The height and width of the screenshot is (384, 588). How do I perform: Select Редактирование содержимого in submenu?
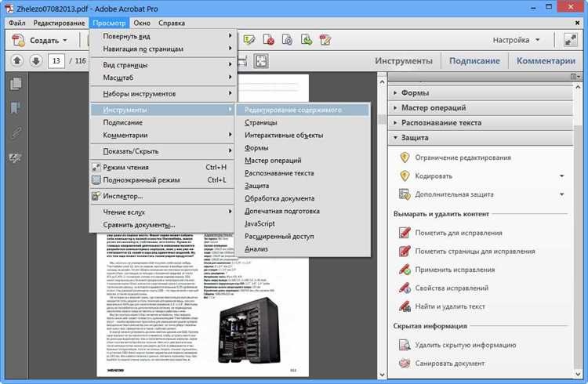point(303,110)
